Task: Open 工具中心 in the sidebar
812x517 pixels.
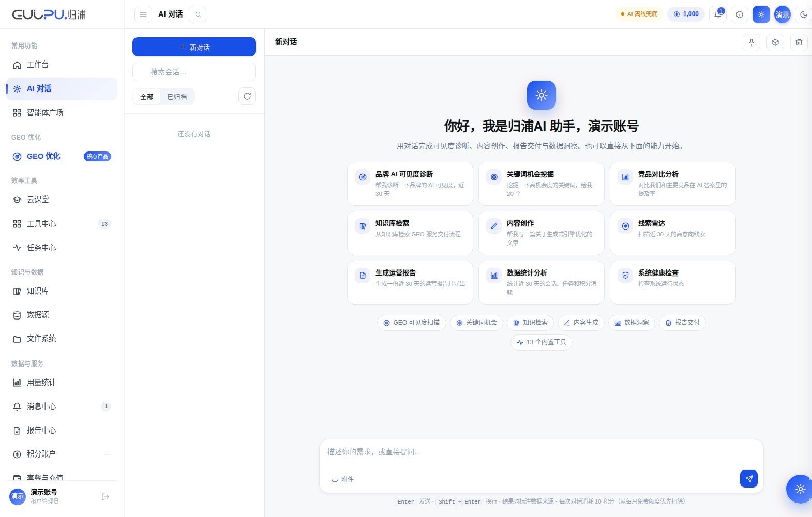Action: [62, 224]
